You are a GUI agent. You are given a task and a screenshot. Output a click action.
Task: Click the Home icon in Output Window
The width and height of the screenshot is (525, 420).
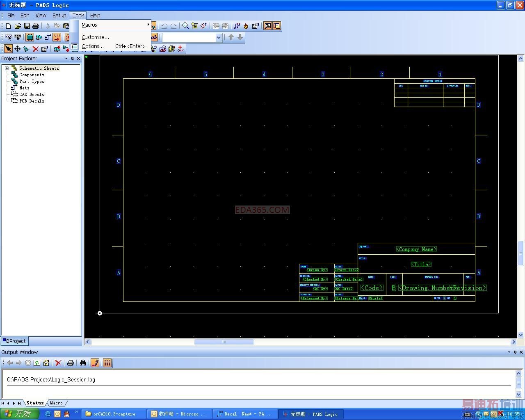coord(46,363)
